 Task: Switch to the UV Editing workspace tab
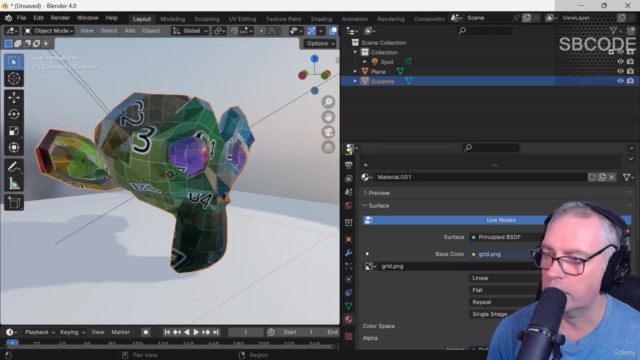[x=242, y=19]
